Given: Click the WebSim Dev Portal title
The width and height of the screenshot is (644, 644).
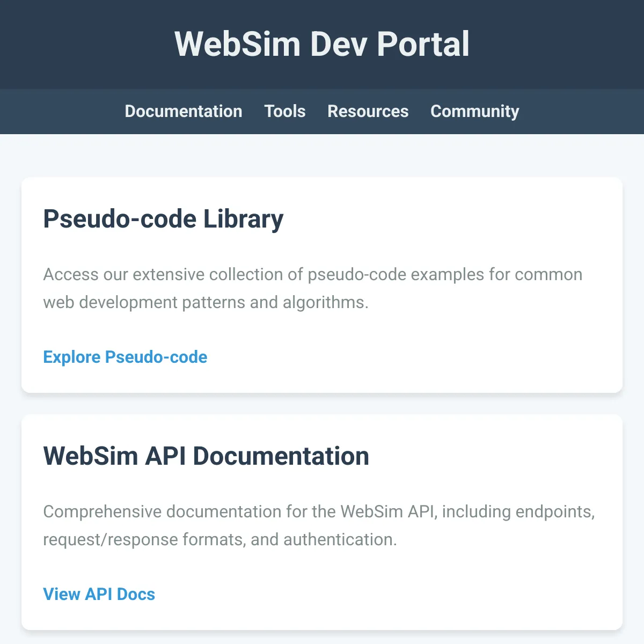Looking at the screenshot, I should point(321,44).
